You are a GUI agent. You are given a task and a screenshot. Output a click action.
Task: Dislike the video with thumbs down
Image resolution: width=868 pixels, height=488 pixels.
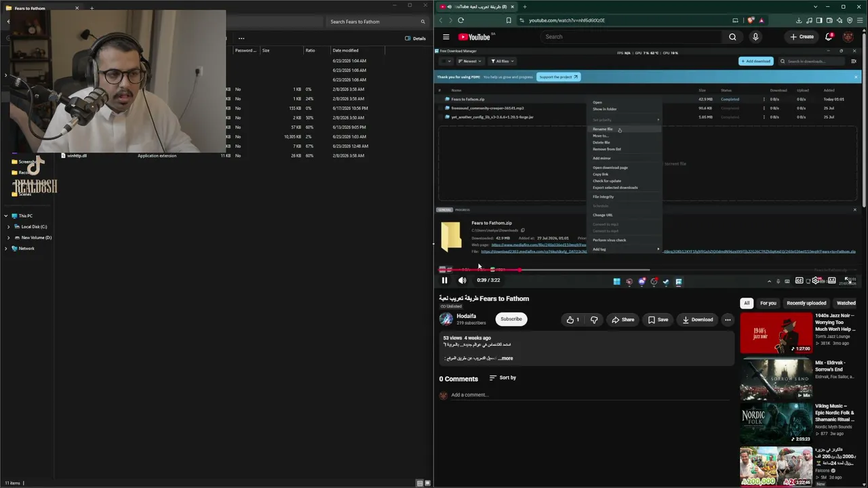[594, 320]
